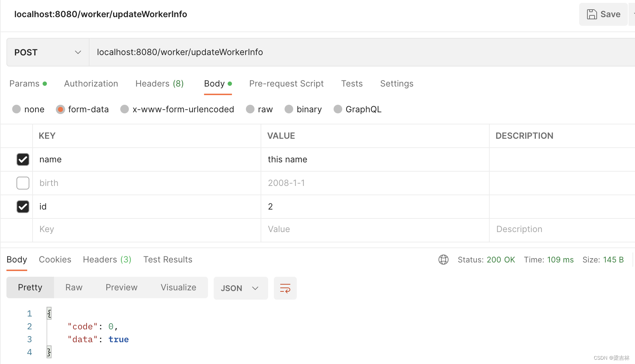
Task: Click the "data" key in response JSON
Action: pos(83,339)
